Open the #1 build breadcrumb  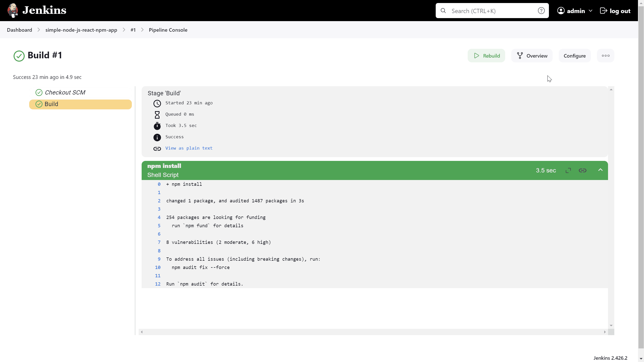coord(133,30)
